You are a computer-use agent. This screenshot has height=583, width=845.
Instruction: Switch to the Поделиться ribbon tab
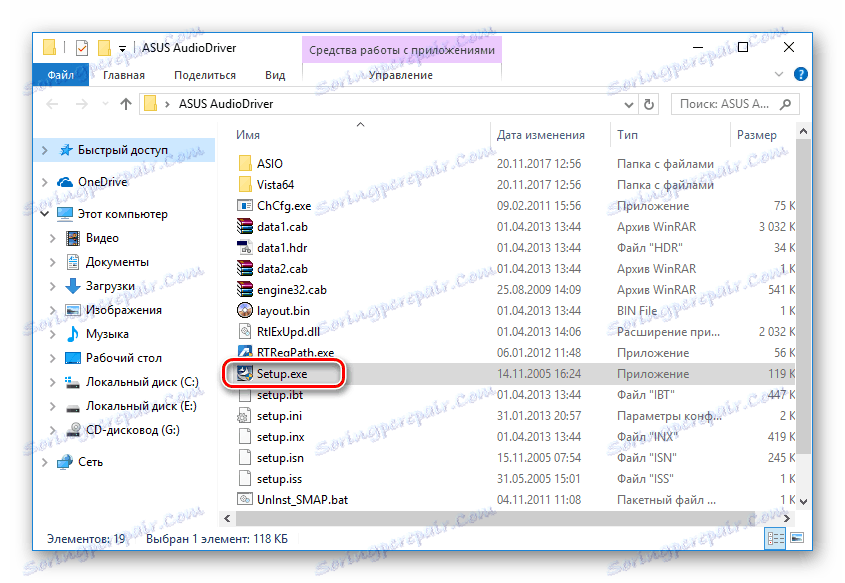(205, 75)
